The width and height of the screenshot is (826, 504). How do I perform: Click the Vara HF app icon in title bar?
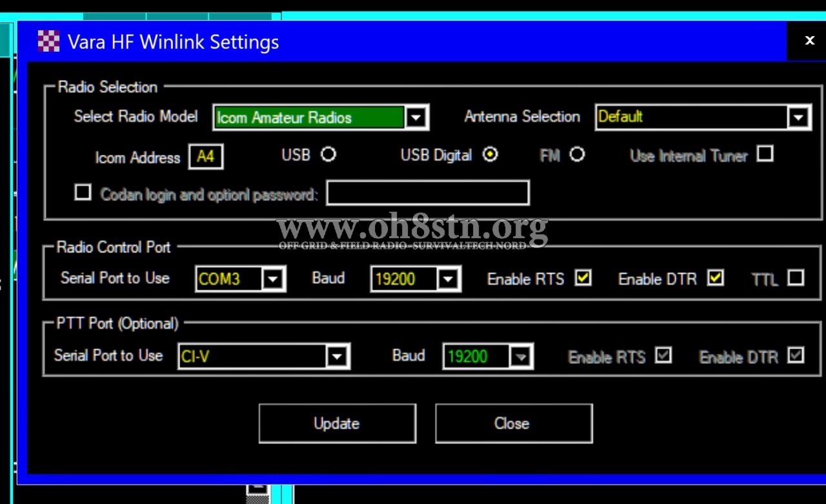[x=49, y=42]
